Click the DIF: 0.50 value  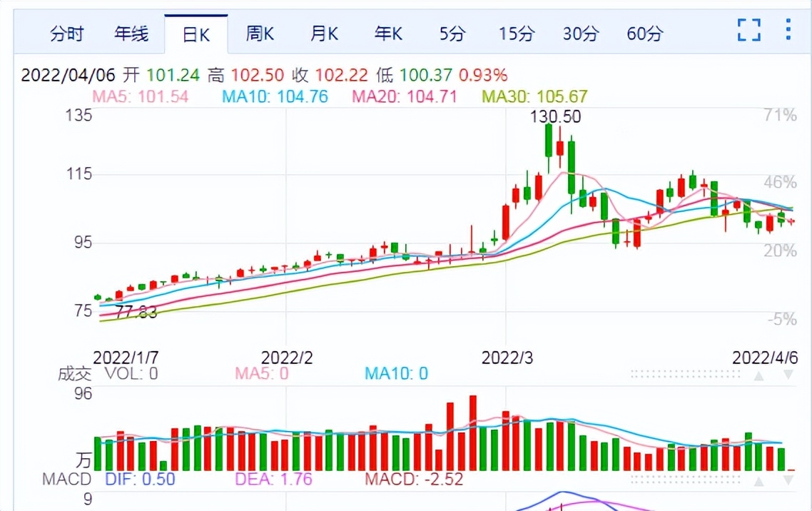click(140, 479)
